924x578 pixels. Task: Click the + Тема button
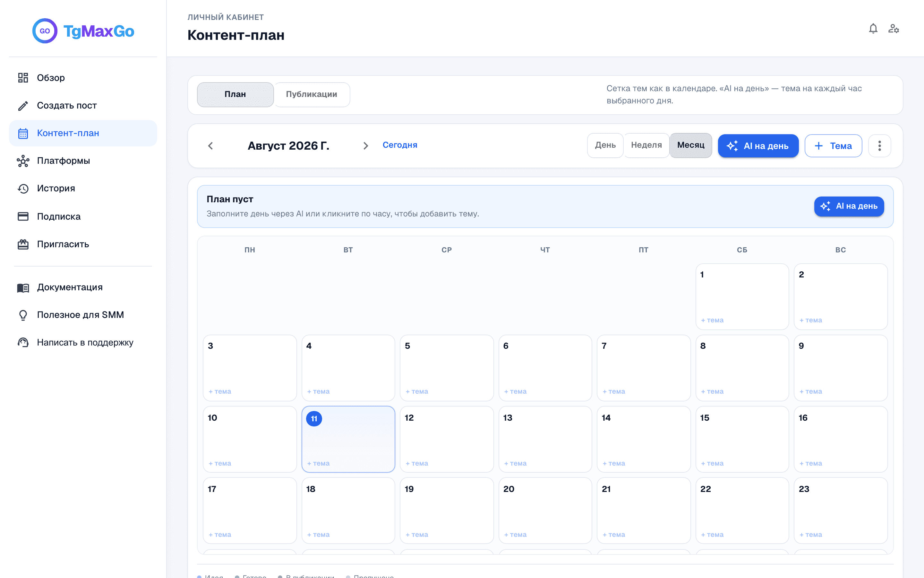(833, 146)
